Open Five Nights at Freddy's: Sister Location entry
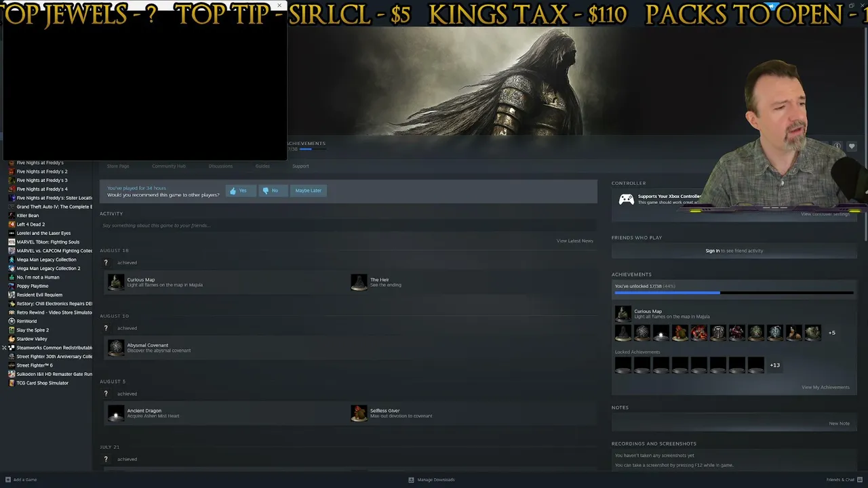The height and width of the screenshot is (488, 868). tap(50, 198)
